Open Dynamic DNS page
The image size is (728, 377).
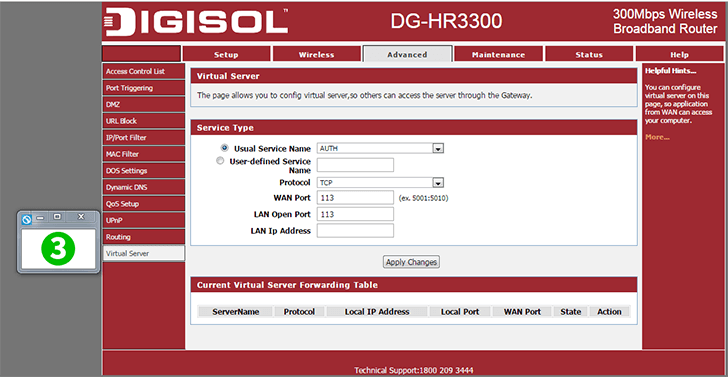click(143, 187)
